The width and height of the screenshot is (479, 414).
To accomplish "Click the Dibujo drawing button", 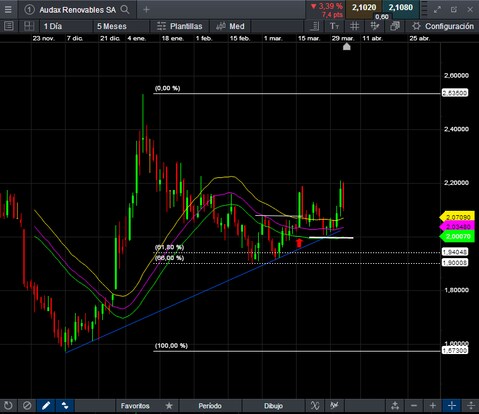I will point(273,406).
